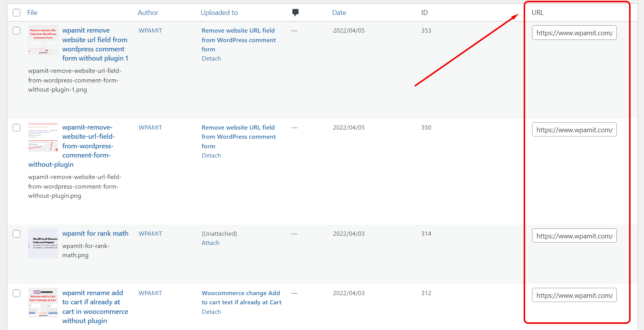Open 'wpamit remove website url field... plugin 1' title
The height and width of the screenshot is (330, 644).
click(x=95, y=44)
